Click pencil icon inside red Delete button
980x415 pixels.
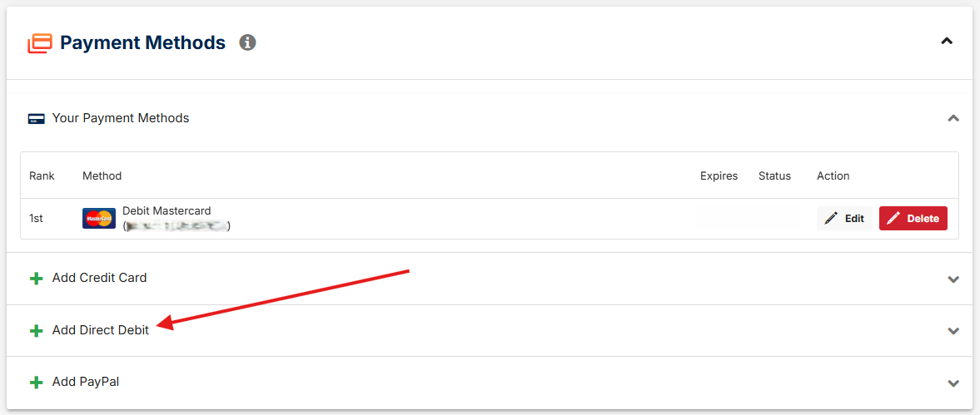(893, 219)
